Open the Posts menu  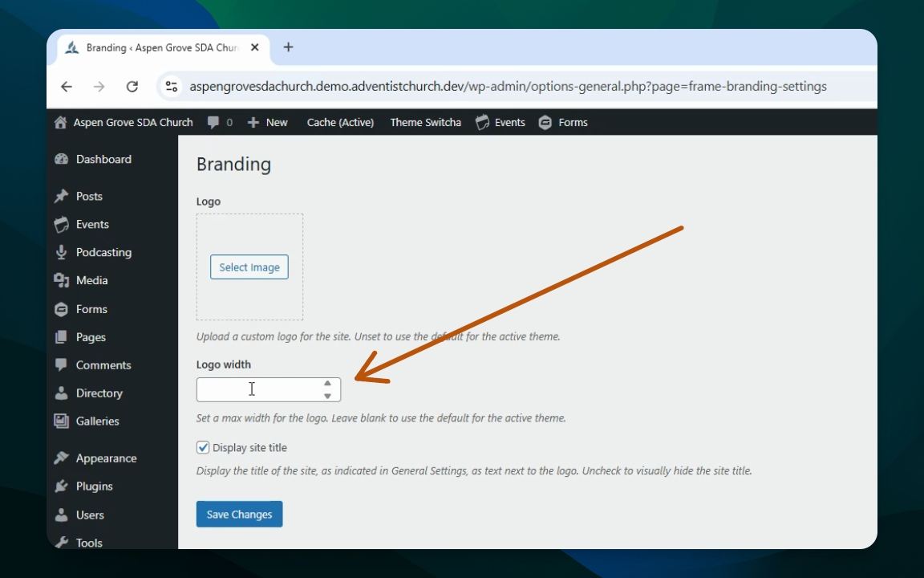click(x=89, y=196)
